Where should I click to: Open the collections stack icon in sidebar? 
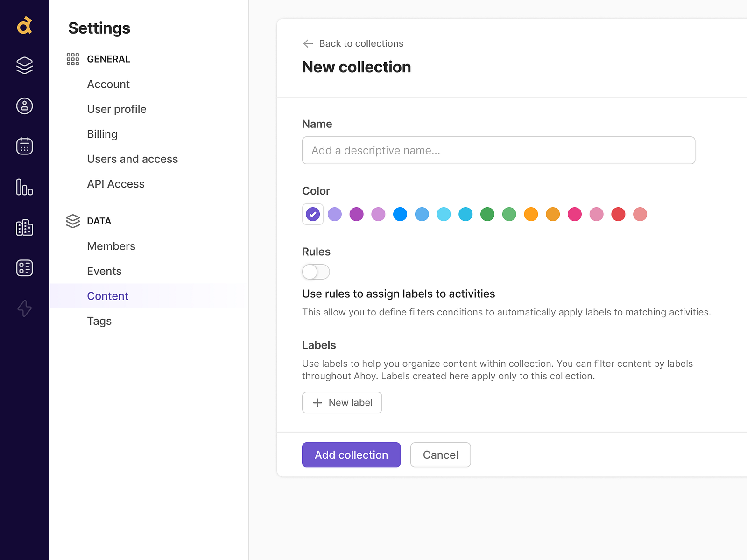24,65
